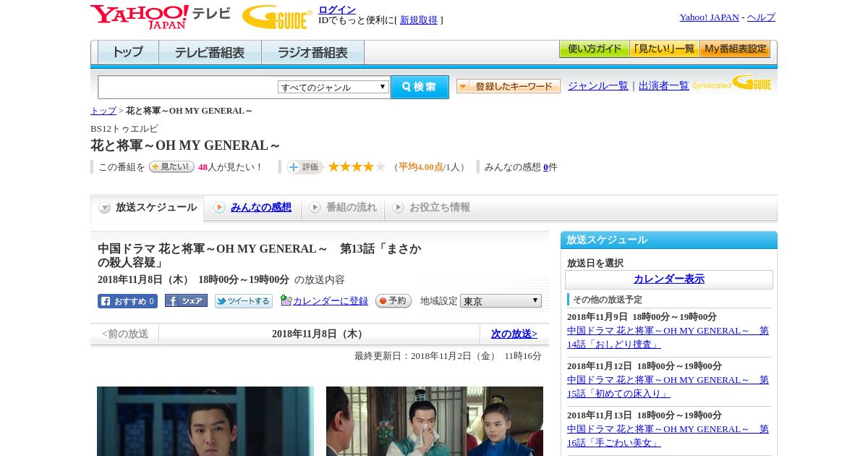The height and width of the screenshot is (456, 868).
Task: Click the 見たい! plus button
Action: [x=171, y=166]
